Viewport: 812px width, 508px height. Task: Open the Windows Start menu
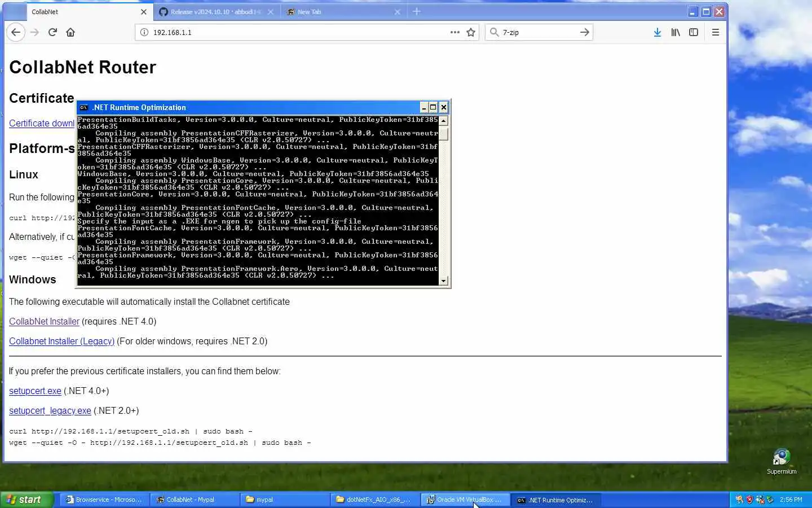tap(27, 500)
